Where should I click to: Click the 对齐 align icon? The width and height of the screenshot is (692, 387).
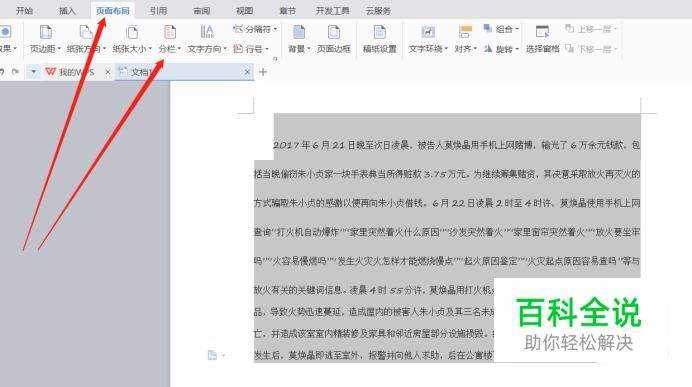[465, 32]
